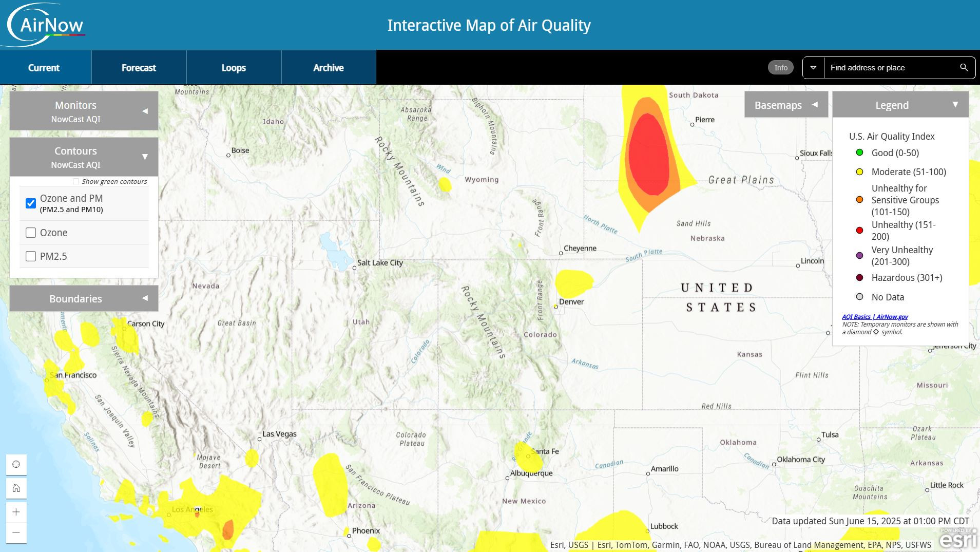Viewport: 980px width, 552px height.
Task: Click the Hazardous maroon legend dot
Action: [859, 278]
